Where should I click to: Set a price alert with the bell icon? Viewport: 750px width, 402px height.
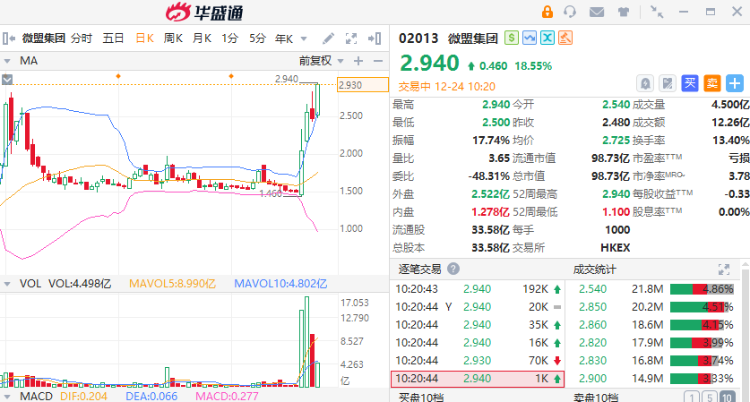pyautogui.click(x=645, y=83)
